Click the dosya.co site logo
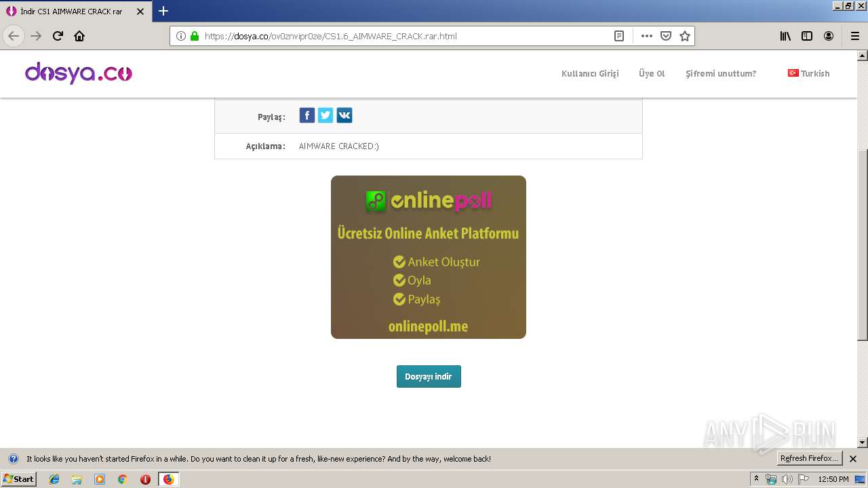Screen dimensions: 868x488 tap(79, 73)
